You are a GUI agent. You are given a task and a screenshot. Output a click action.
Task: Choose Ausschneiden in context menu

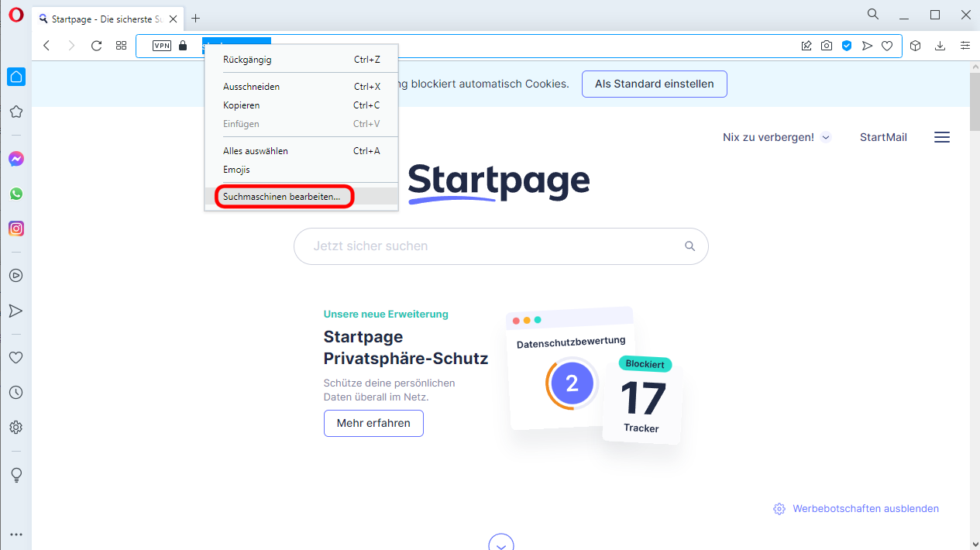pos(301,87)
